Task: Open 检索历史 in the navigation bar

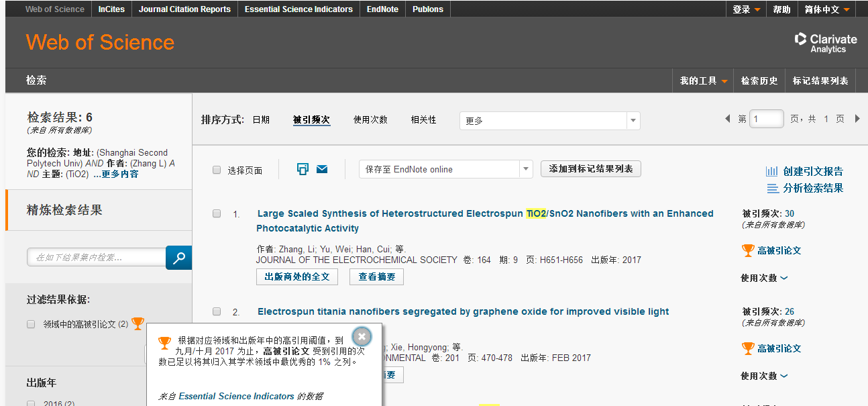Action: tap(759, 81)
